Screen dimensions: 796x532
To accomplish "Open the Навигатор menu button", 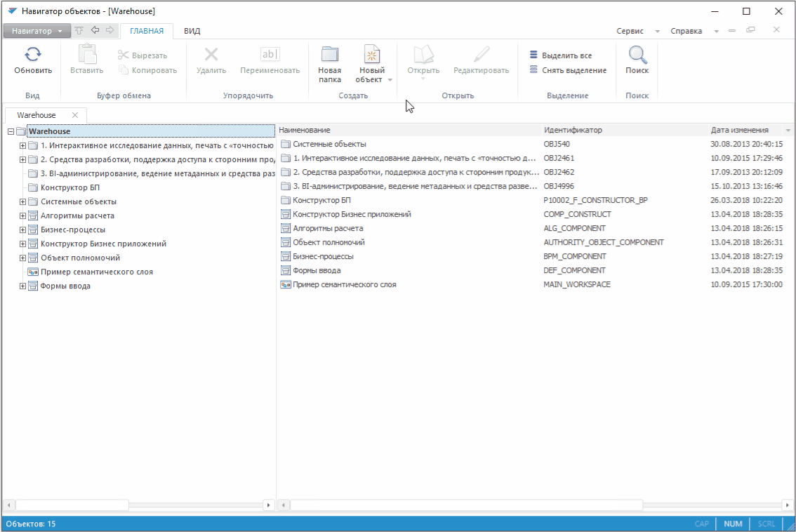I will 36,31.
